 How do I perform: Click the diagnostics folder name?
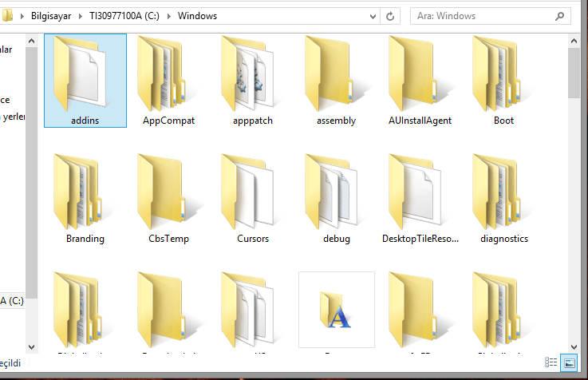pyautogui.click(x=504, y=239)
